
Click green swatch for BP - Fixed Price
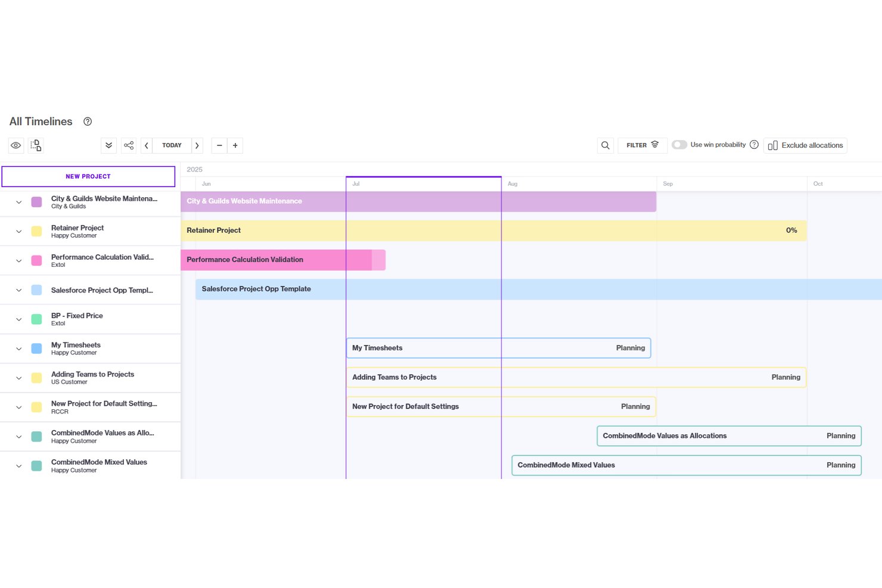coord(36,319)
